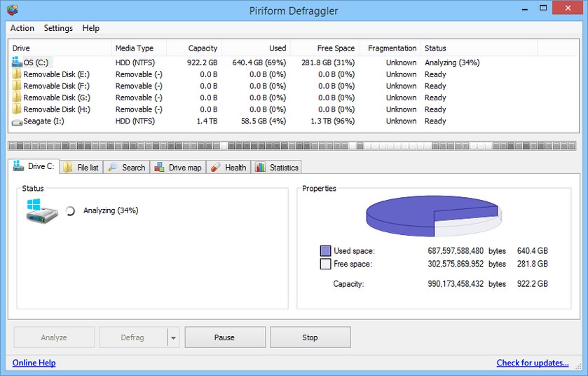The width and height of the screenshot is (588, 376).
Task: Sort by the Free Space column header
Action: pyautogui.click(x=324, y=48)
